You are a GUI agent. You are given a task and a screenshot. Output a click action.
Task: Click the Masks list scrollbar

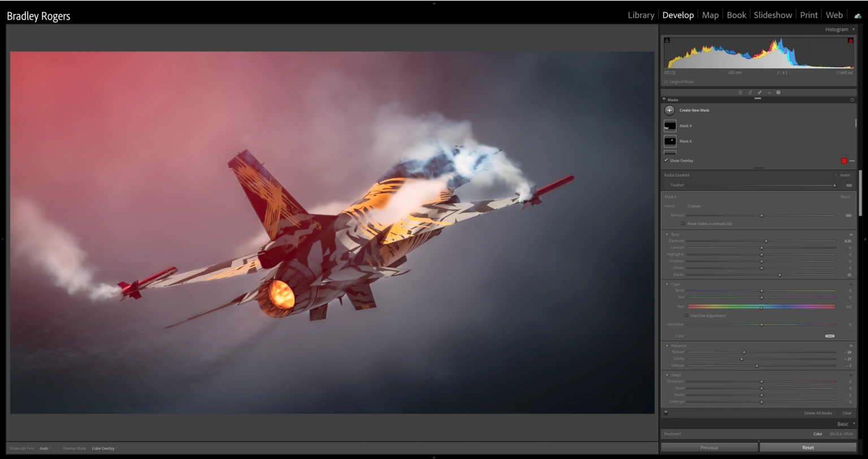point(856,123)
